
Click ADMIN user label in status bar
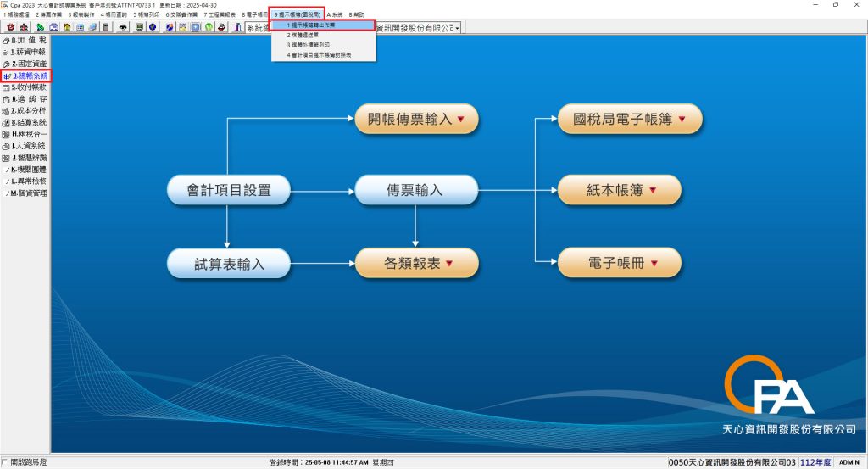point(849,462)
